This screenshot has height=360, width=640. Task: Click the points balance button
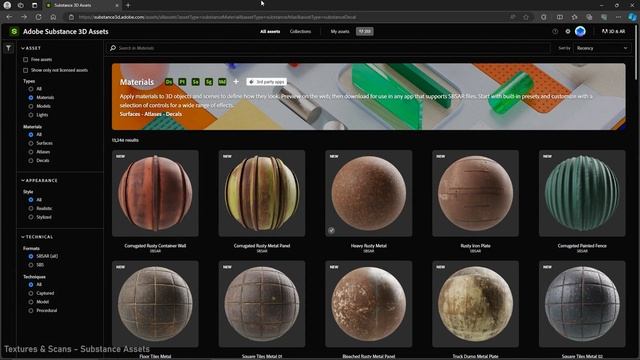coord(364,31)
